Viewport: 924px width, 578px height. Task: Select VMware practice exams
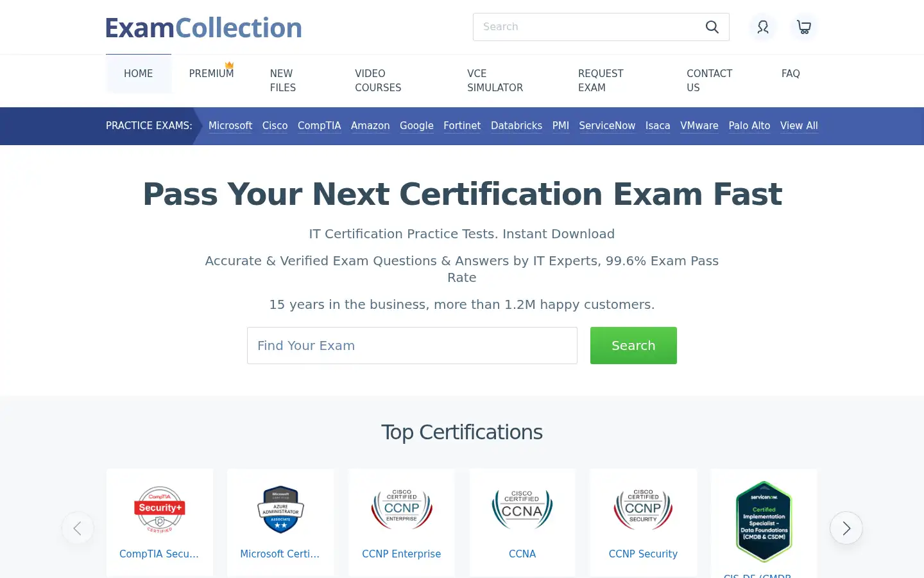tap(699, 126)
